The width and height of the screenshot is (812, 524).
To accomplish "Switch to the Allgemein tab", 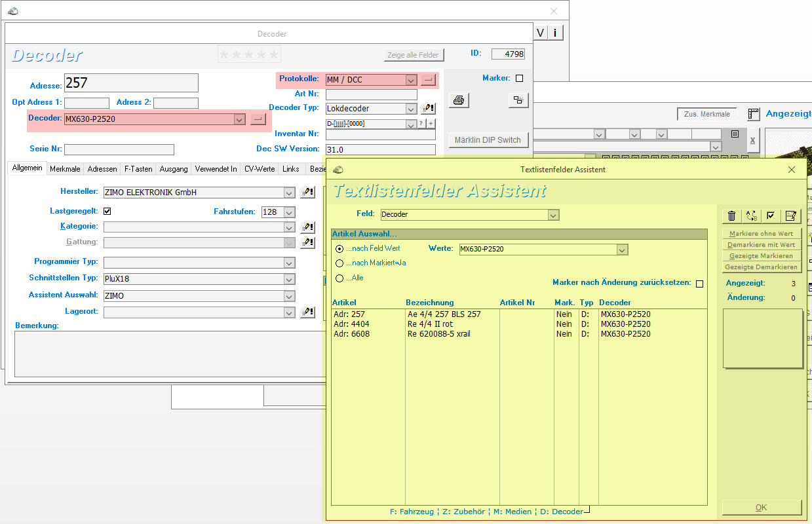I will tap(27, 168).
